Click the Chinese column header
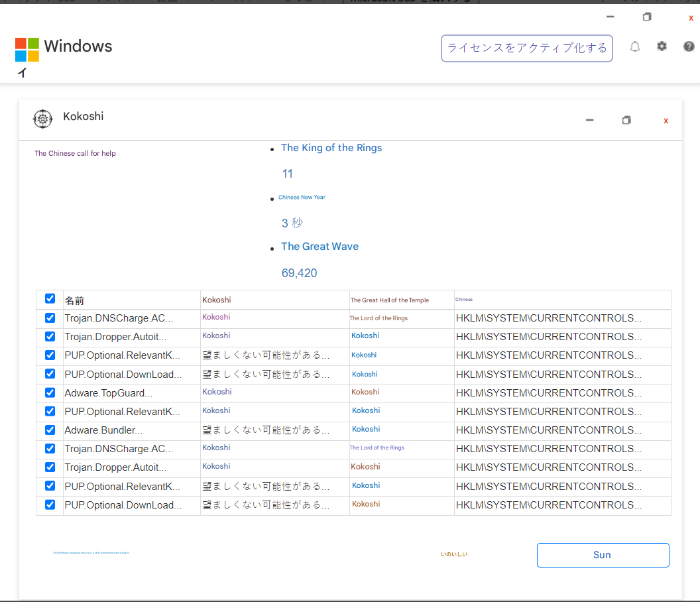The image size is (700, 602). tap(464, 300)
